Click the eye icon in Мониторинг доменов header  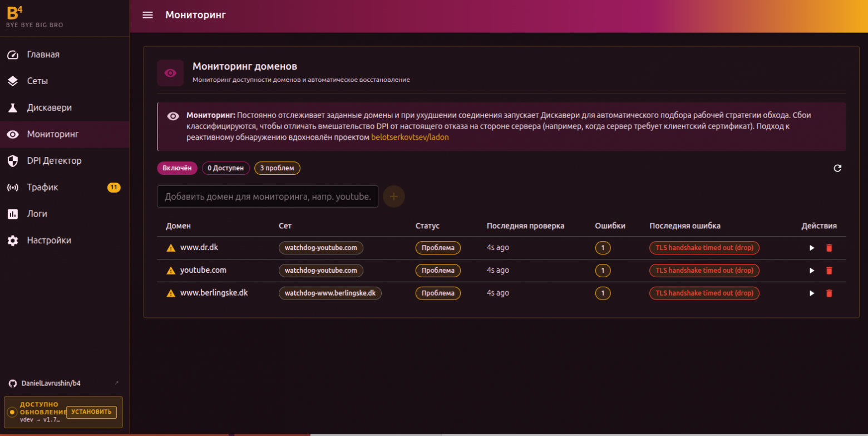pyautogui.click(x=170, y=73)
